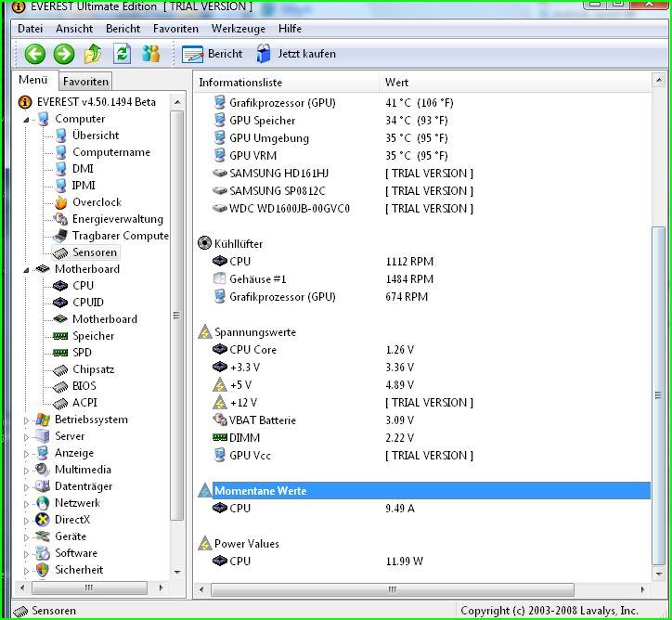
Task: Expand the Geräte tree node
Action: coord(26,537)
